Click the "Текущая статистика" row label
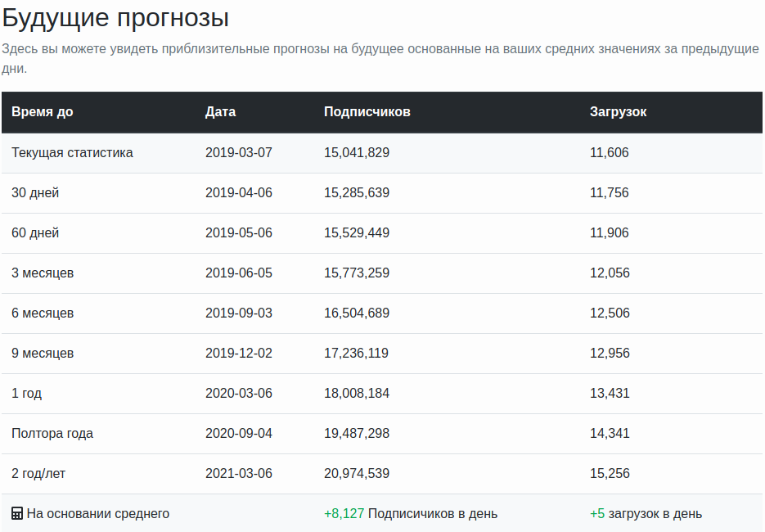The height and width of the screenshot is (532, 765). pos(72,153)
